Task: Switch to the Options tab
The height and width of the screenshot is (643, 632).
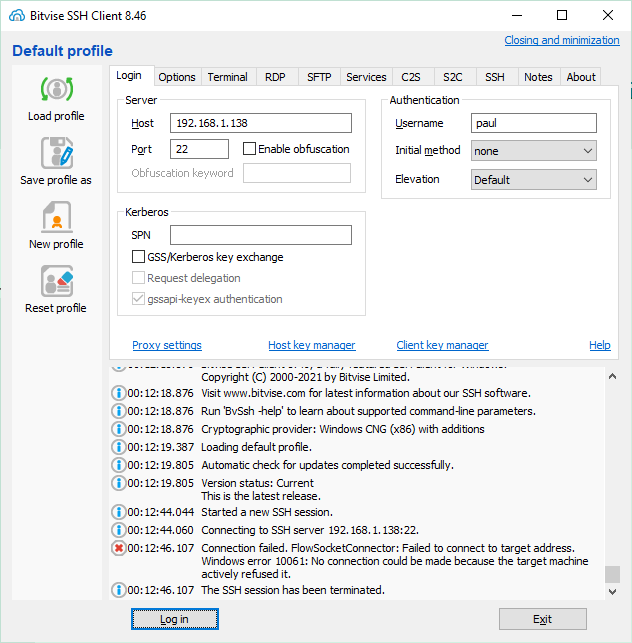Action: pos(177,77)
